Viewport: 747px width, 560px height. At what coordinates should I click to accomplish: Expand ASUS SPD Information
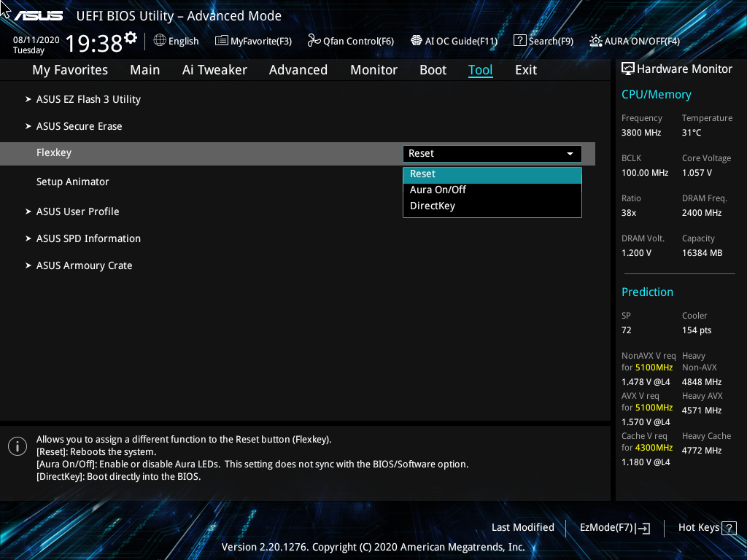[x=88, y=238]
